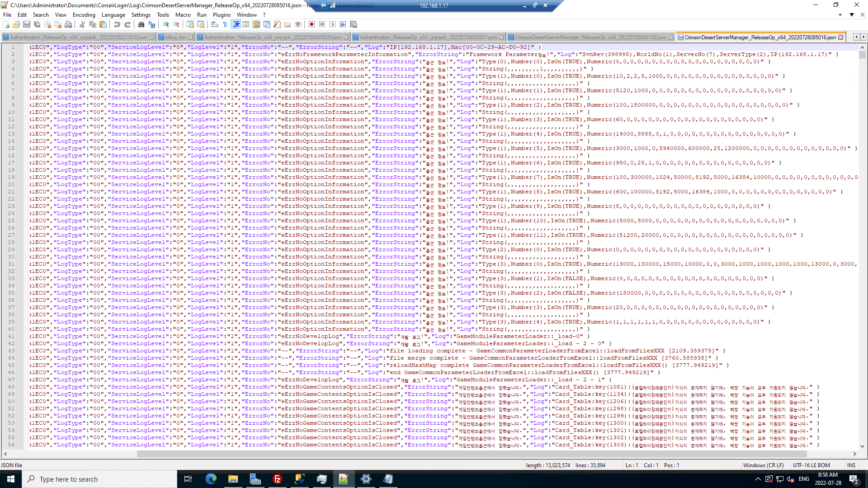Launch Microsoft Edge from taskbar

coord(211,479)
